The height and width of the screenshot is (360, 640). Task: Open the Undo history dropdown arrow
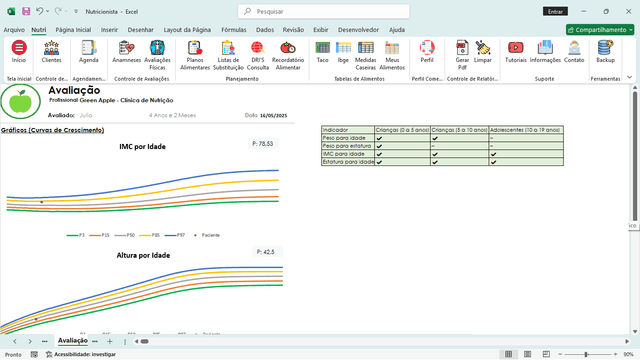click(47, 11)
